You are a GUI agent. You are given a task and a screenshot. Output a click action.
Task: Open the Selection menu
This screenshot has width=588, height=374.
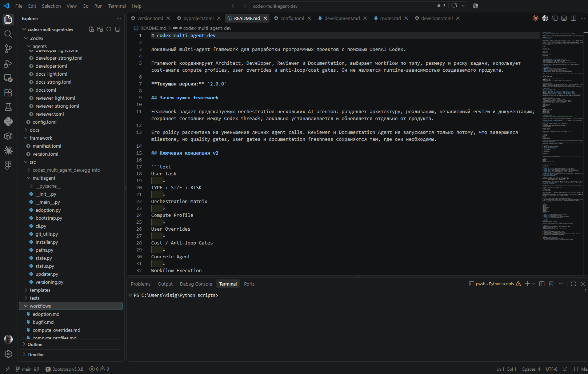(51, 6)
